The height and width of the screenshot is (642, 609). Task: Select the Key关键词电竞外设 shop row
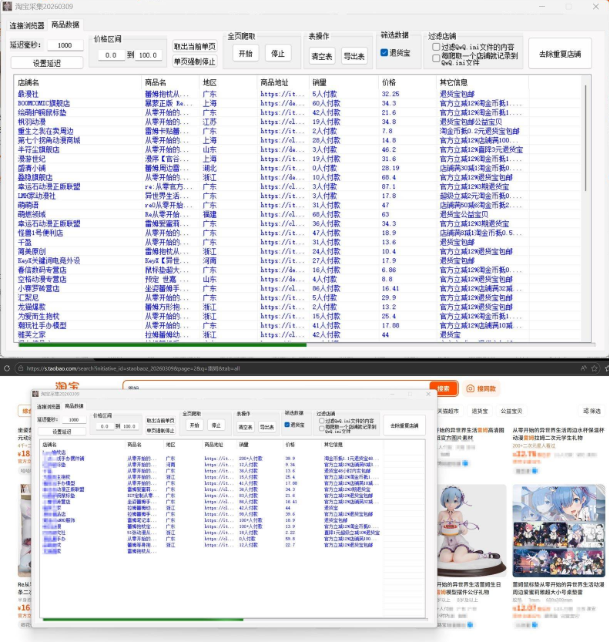click(x=270, y=260)
